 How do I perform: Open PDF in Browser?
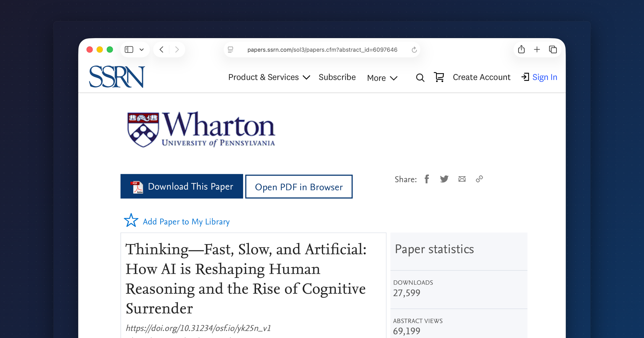(x=299, y=187)
